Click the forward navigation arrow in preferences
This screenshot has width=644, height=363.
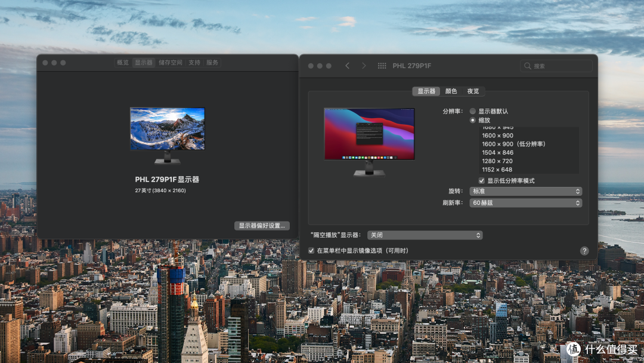click(364, 66)
